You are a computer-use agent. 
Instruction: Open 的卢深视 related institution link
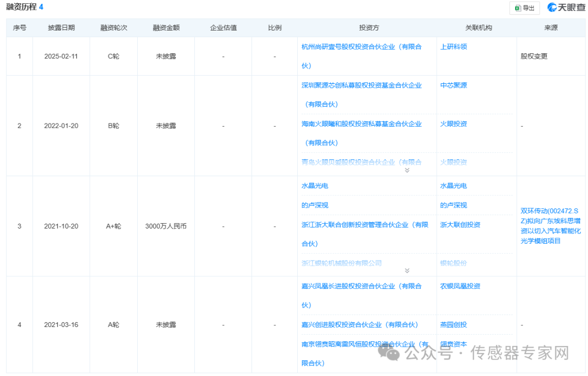click(454, 206)
